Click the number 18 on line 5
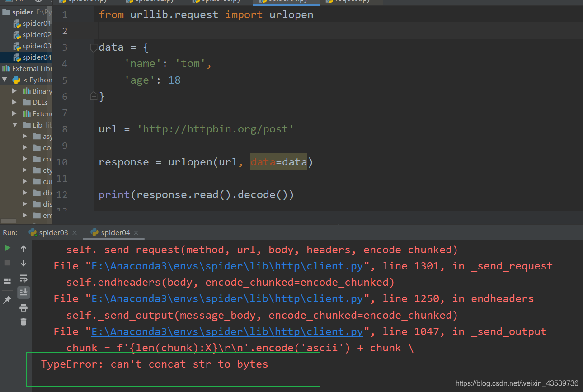 tap(174, 80)
